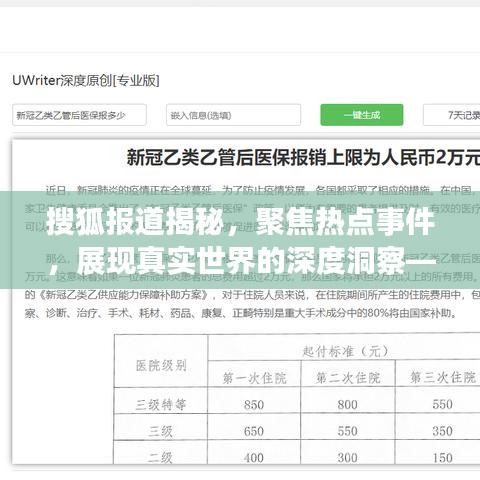This screenshot has height=480, width=480.
Task: Focus the 新冠乙类乙管后医保报多少 keyword field
Action: click(79, 115)
